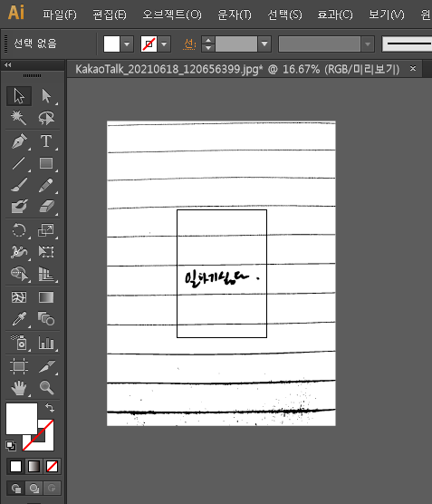The width and height of the screenshot is (432, 504).
Task: Open the 선택(S) menu
Action: coord(284,15)
